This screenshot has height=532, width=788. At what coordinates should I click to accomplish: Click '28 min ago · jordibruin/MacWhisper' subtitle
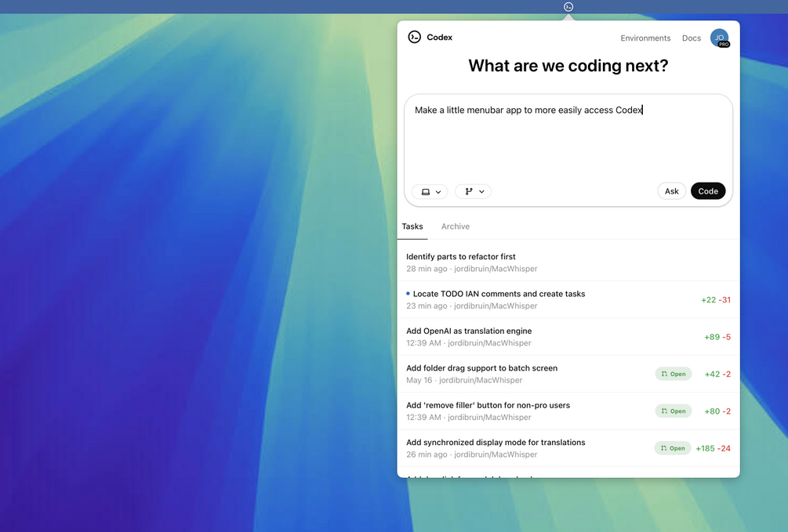tap(471, 269)
